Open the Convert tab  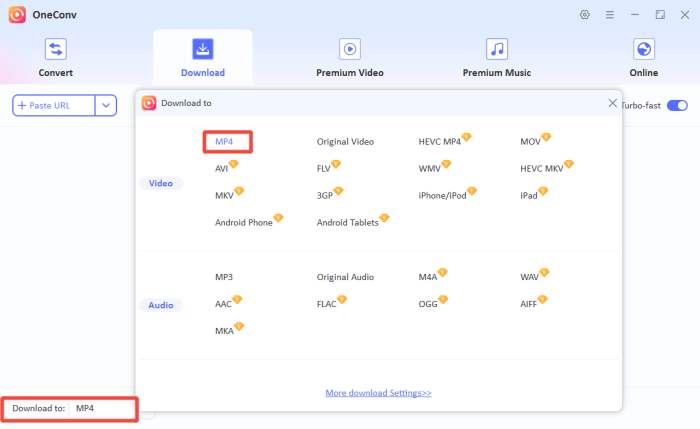tap(55, 58)
